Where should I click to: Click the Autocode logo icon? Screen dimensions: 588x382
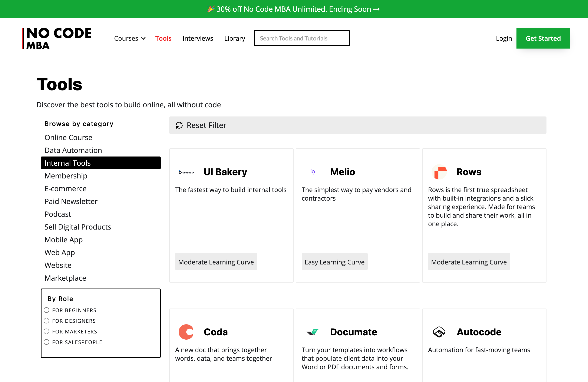tap(439, 332)
